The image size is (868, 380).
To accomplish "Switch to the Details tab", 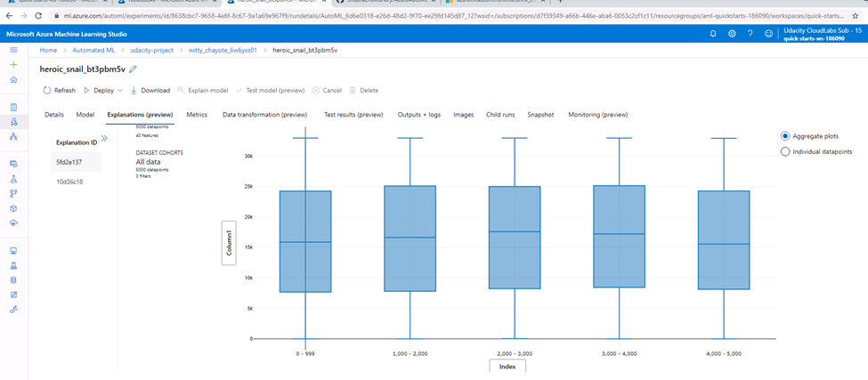I will point(54,115).
